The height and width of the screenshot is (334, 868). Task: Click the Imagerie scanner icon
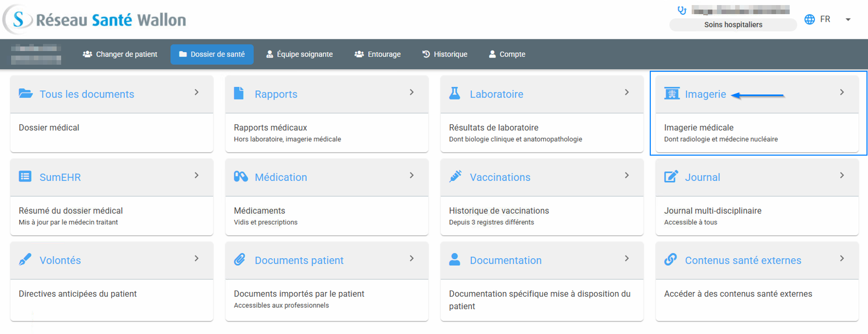click(x=671, y=93)
